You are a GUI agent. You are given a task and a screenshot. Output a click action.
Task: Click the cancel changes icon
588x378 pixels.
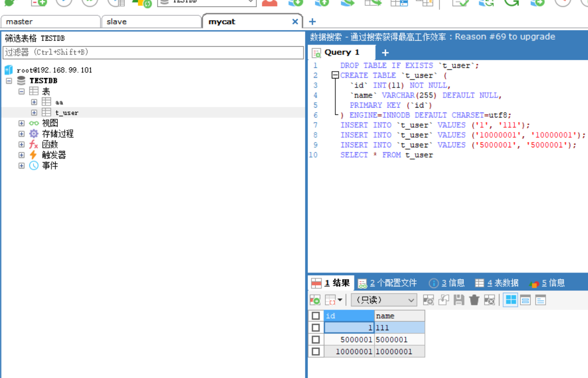coord(489,300)
